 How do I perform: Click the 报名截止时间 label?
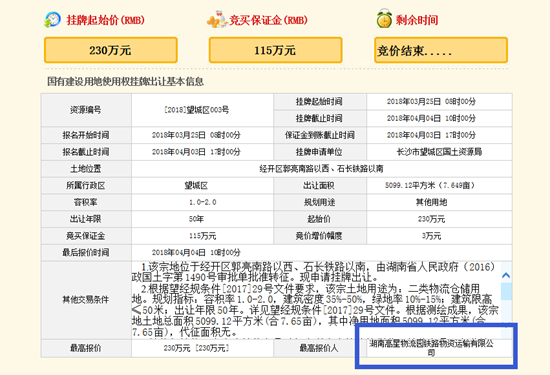click(86, 152)
